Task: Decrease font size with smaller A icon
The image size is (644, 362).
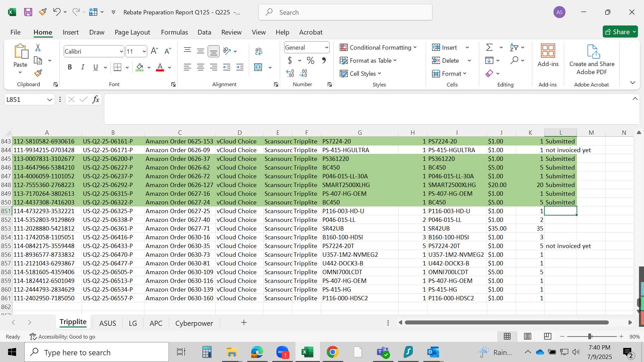Action: pos(168,51)
